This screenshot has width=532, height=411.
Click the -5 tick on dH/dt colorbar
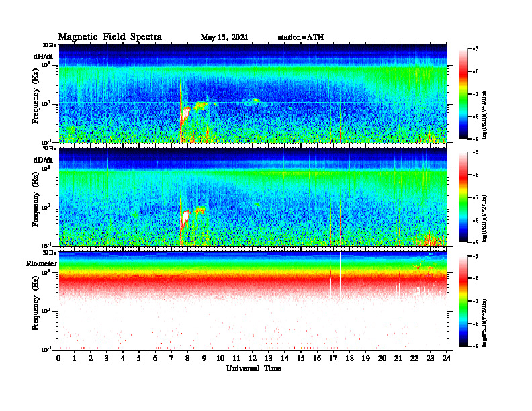click(476, 49)
